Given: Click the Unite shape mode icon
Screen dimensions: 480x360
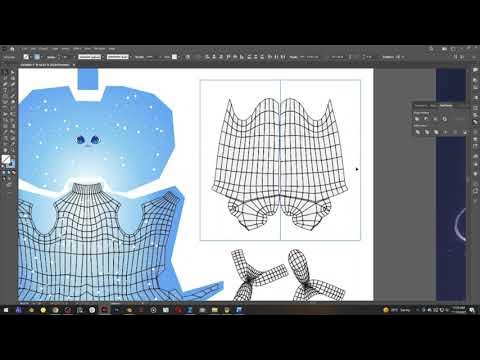Looking at the screenshot, I should 417,119.
